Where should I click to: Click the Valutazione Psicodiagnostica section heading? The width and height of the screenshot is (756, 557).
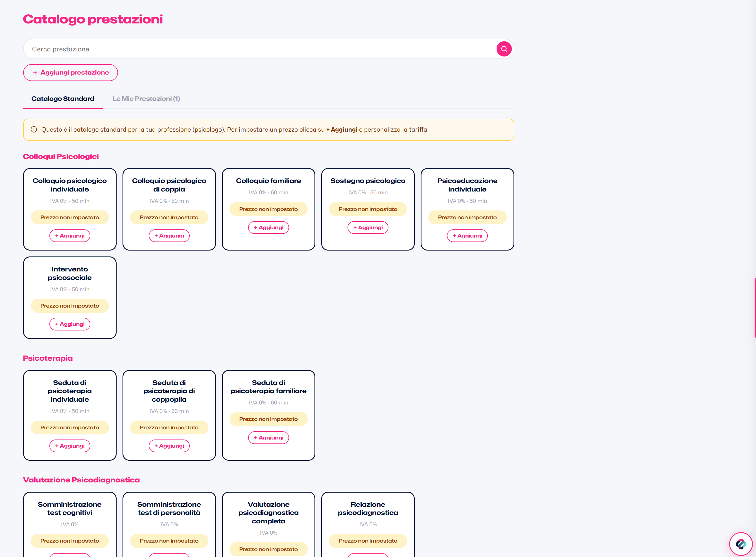click(x=81, y=480)
